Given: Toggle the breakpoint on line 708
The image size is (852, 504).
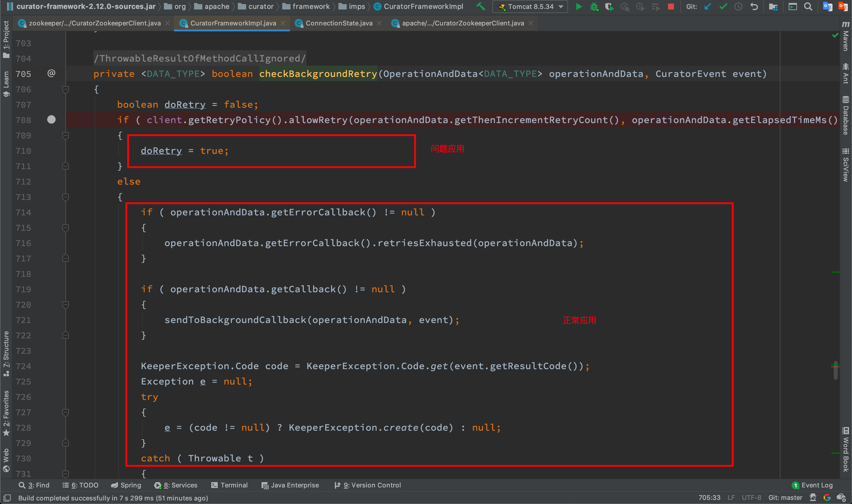Looking at the screenshot, I should click(x=51, y=119).
